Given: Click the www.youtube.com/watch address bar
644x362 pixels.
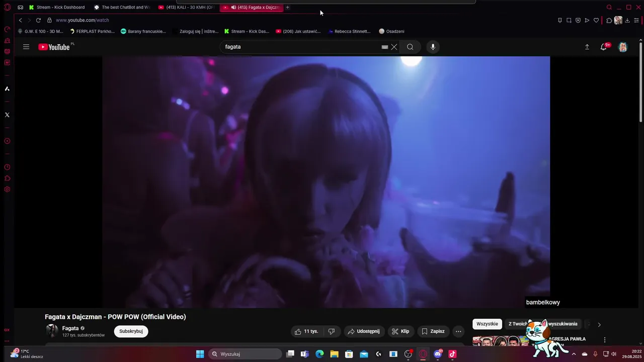Looking at the screenshot, I should point(82,20).
